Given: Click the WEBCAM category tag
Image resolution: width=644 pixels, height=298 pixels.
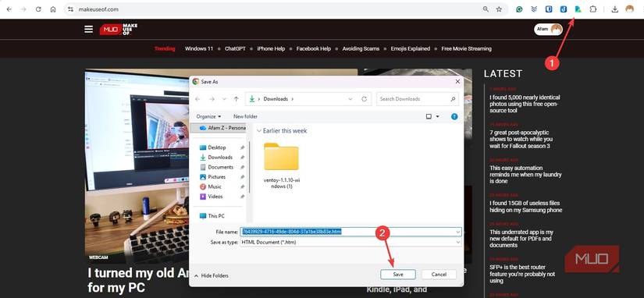Looking at the screenshot, I should [x=98, y=257].
